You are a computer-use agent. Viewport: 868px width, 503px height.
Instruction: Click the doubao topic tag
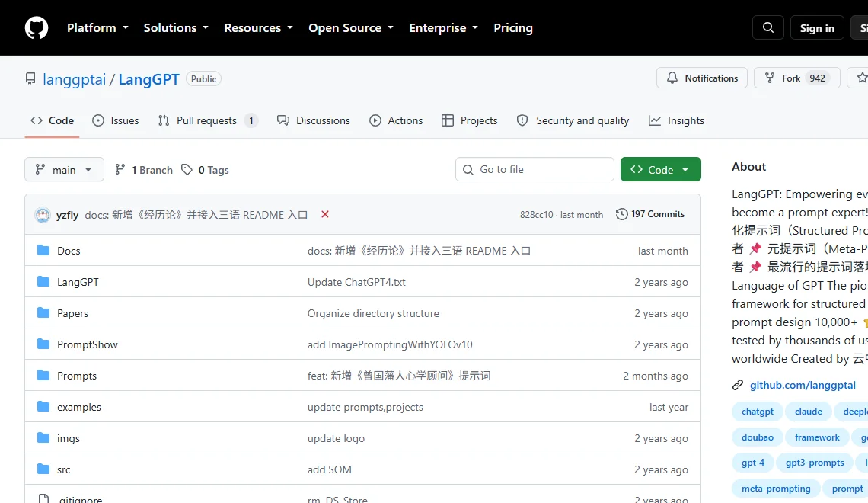(x=758, y=437)
